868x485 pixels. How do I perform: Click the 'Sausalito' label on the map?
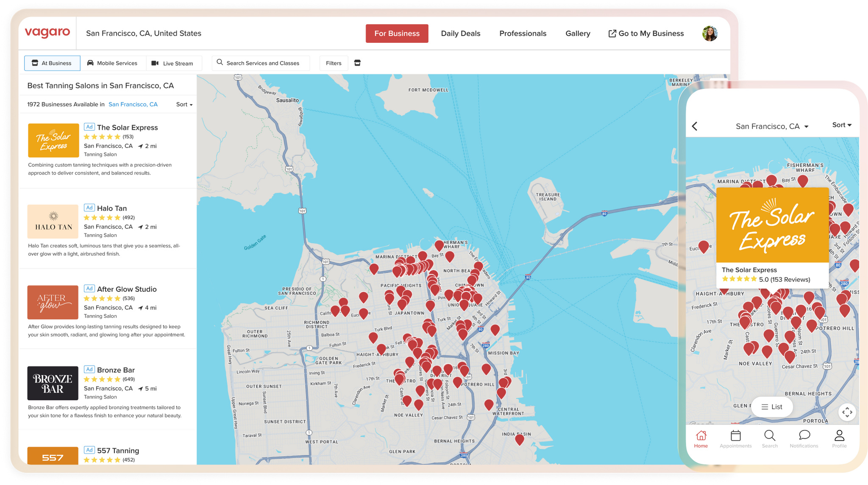pyautogui.click(x=287, y=100)
